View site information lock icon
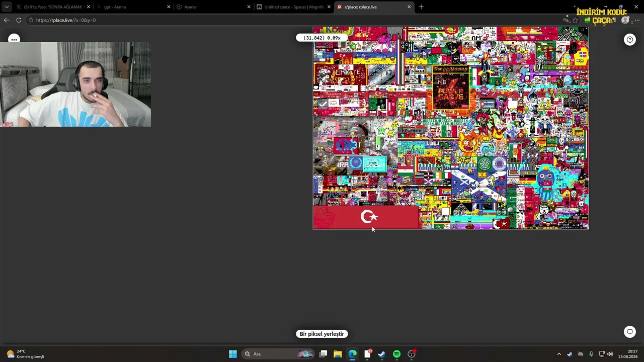Viewport: 644px width, 362px height. click(31, 20)
